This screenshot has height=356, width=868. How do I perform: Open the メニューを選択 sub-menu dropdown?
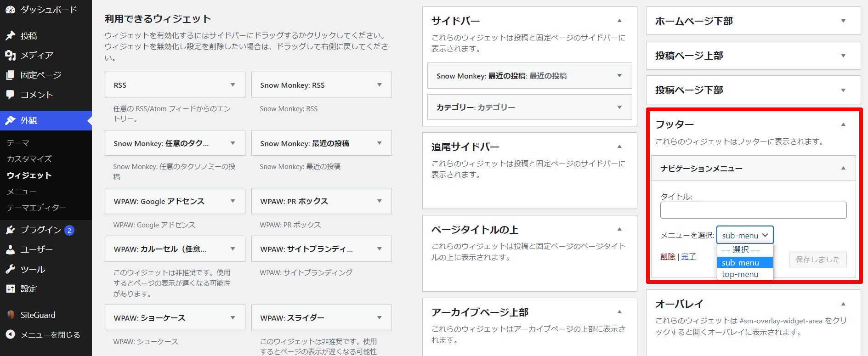[745, 235]
